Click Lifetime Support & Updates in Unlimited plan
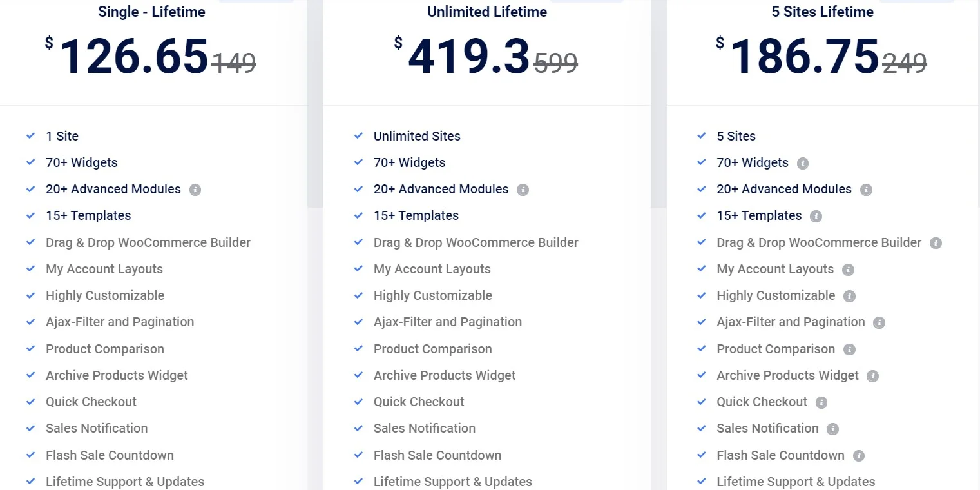Image resolution: width=980 pixels, height=490 pixels. [x=453, y=482]
